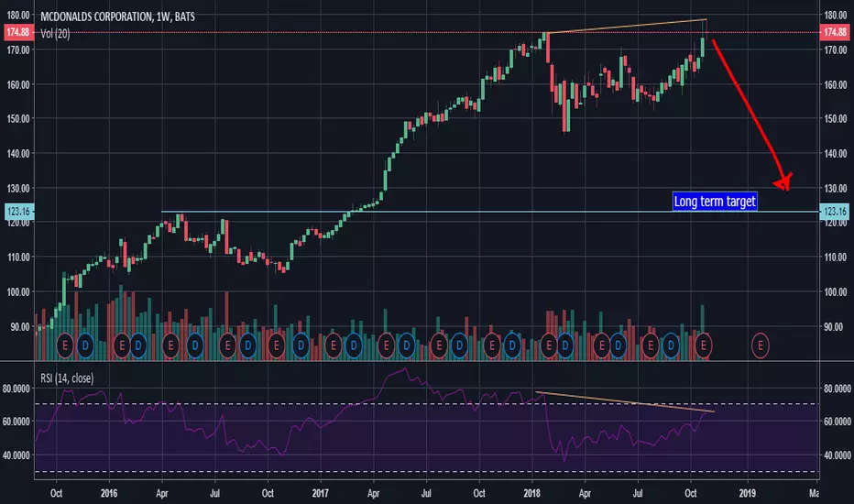Select the Vol (20) indicator label
Screen dimensions: 854x504
(55, 34)
